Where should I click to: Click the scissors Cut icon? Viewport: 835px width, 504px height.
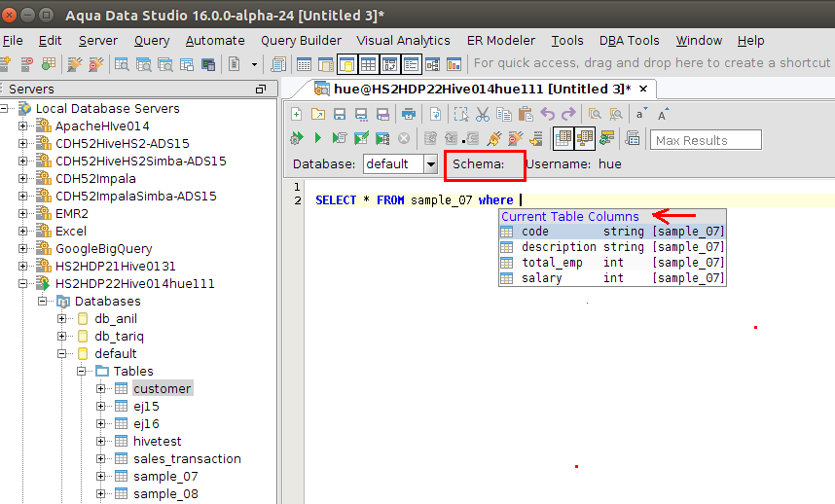(483, 114)
